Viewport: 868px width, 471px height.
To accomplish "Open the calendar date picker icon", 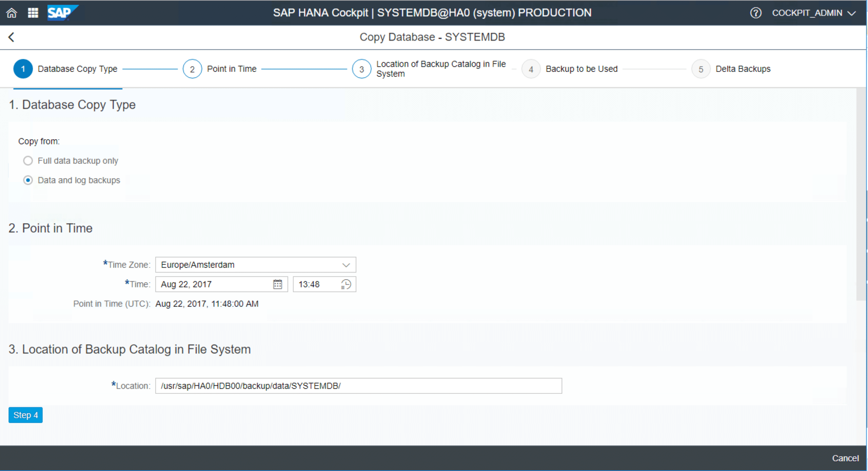I will click(277, 284).
